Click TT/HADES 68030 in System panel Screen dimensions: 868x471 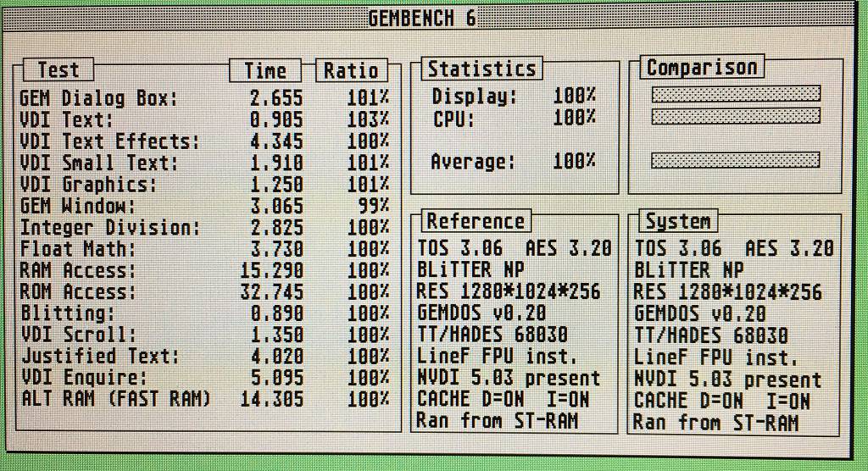[x=711, y=336]
